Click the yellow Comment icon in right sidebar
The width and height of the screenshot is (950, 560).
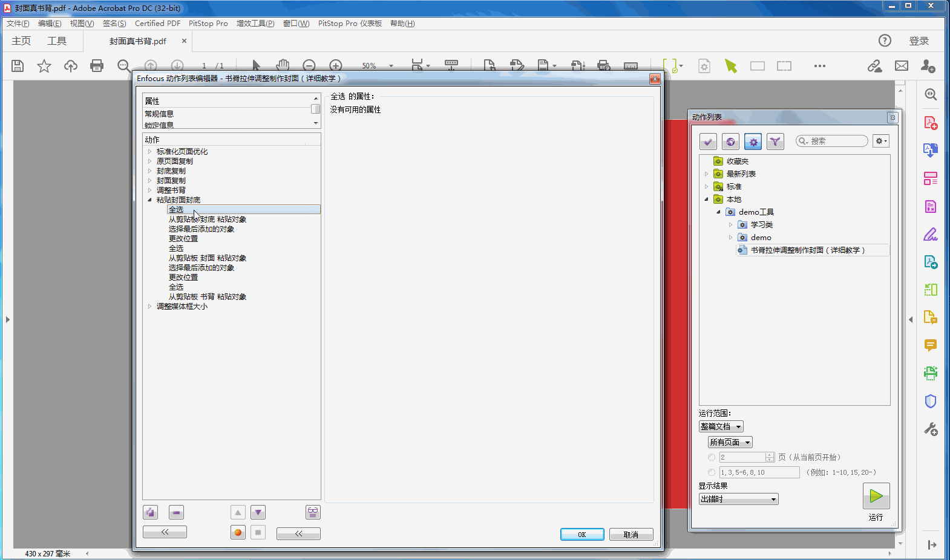tap(931, 345)
